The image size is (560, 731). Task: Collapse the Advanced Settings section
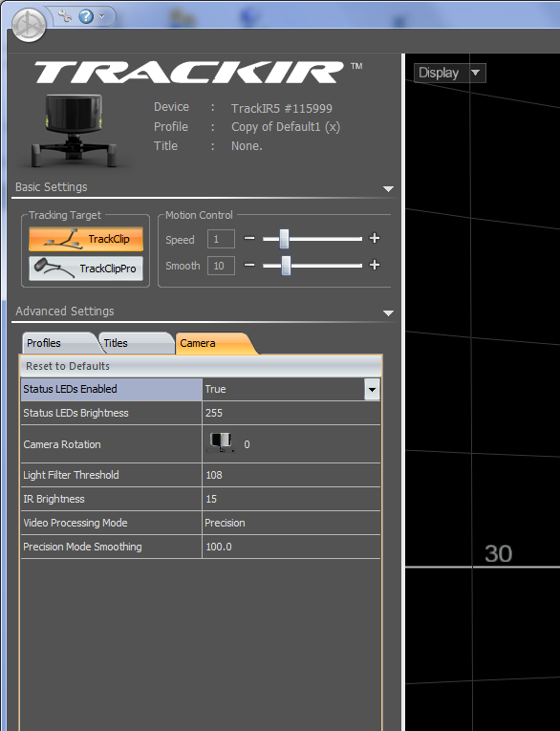[388, 312]
